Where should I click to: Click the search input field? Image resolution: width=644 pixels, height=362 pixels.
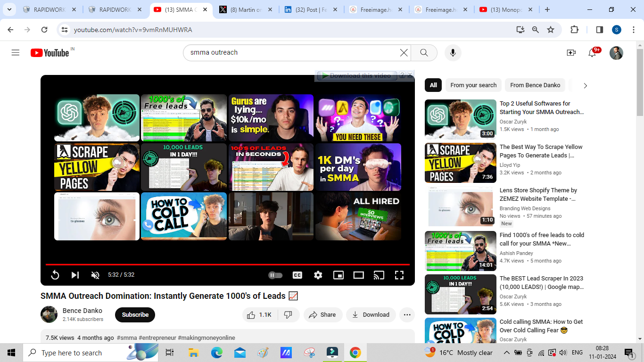click(x=292, y=53)
